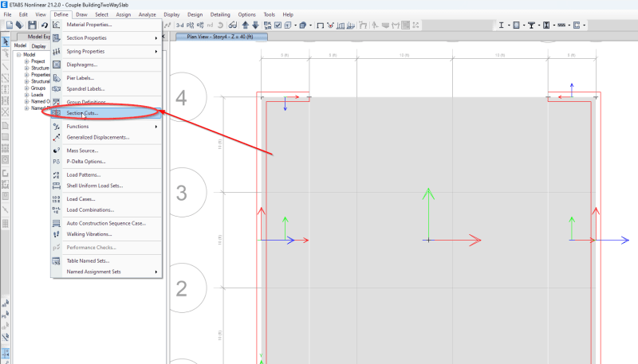Click the Load Cases icon
This screenshot has height=364, width=638.
57,199
